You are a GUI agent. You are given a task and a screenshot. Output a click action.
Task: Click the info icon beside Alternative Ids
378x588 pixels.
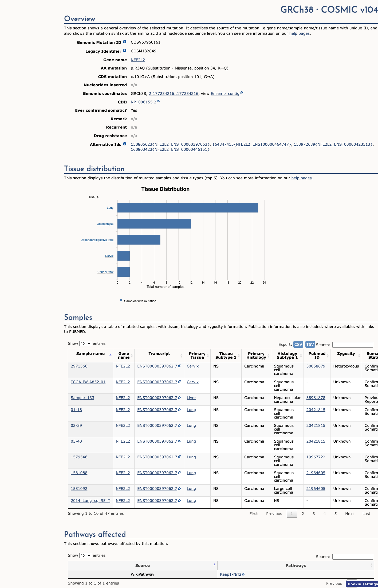click(x=125, y=144)
